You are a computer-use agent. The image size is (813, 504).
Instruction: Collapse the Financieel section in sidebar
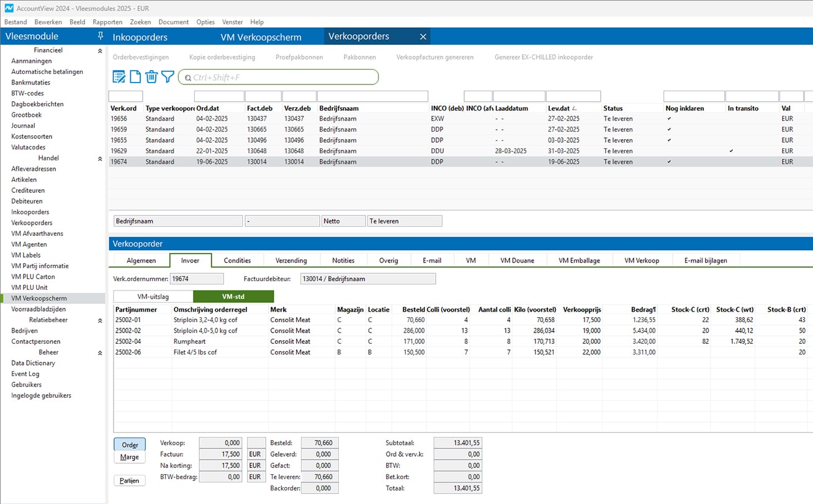click(x=100, y=51)
